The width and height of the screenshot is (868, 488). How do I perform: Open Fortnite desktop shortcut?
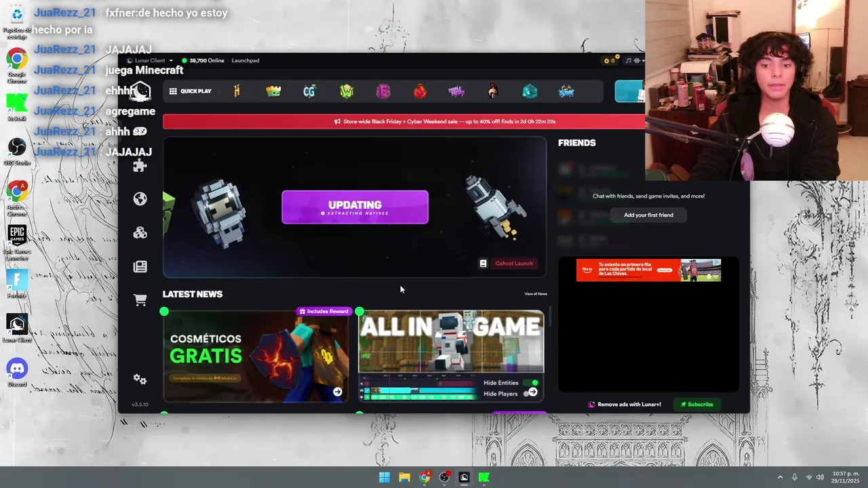click(x=17, y=284)
